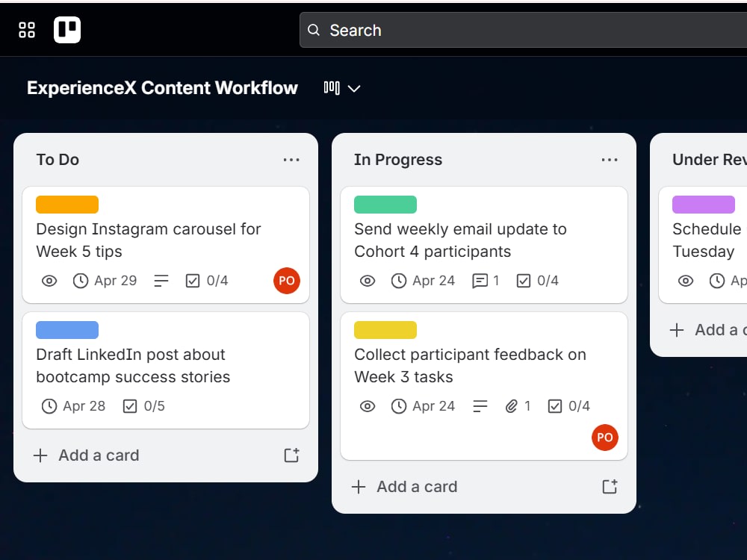Click Apr 24 due date on feedback card

click(x=423, y=406)
